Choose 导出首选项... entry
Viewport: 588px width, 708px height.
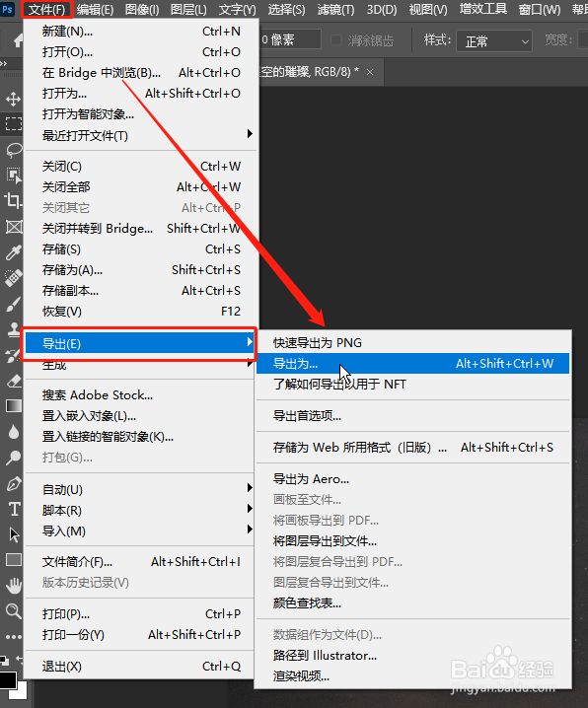coord(412,415)
